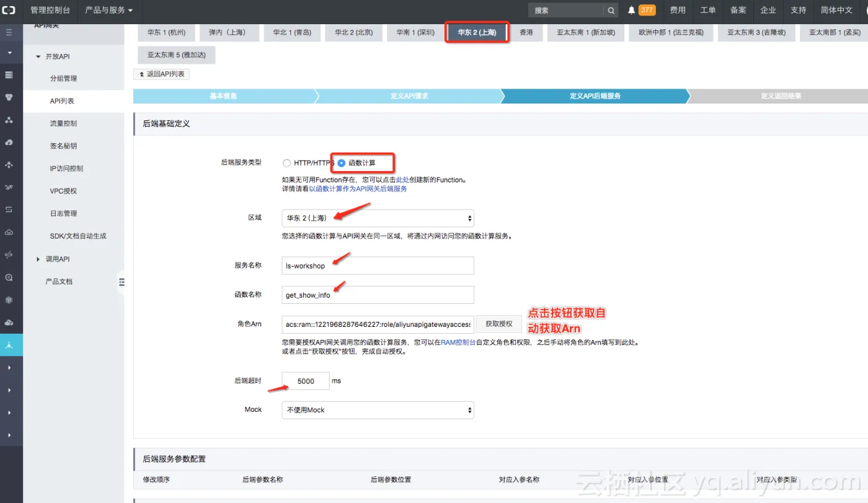
Task: Open the 简体中文 language menu
Action: (836, 11)
